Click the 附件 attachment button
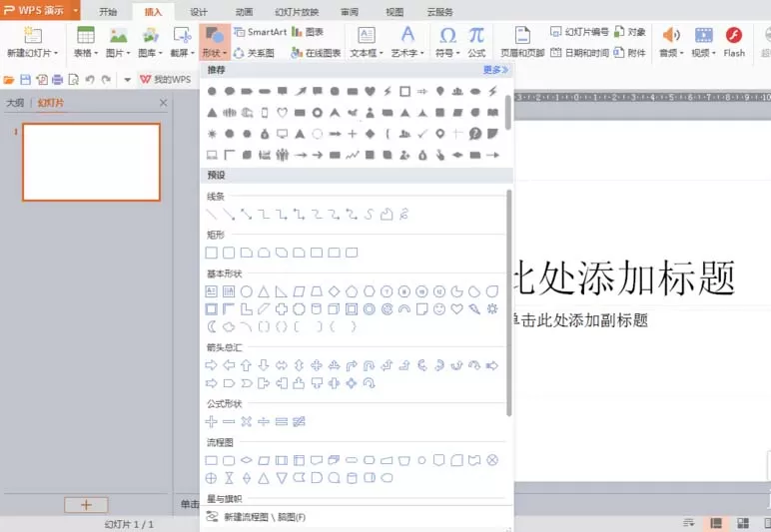 pyautogui.click(x=630, y=53)
